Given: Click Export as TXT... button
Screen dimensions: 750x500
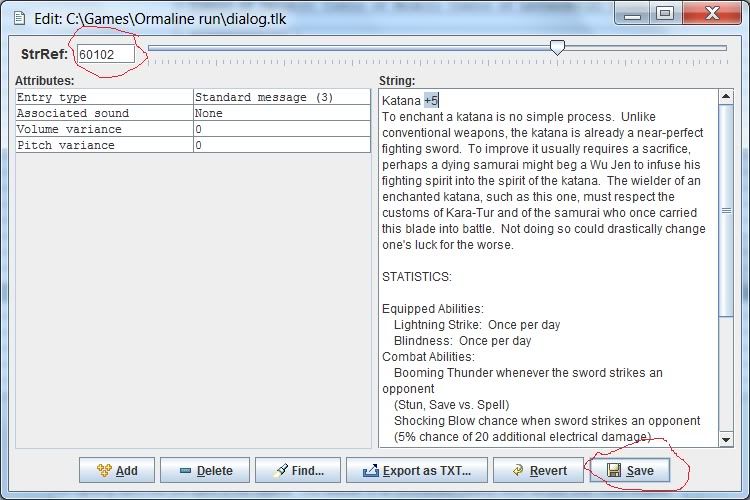Looking at the screenshot, I should pyautogui.click(x=423, y=470).
